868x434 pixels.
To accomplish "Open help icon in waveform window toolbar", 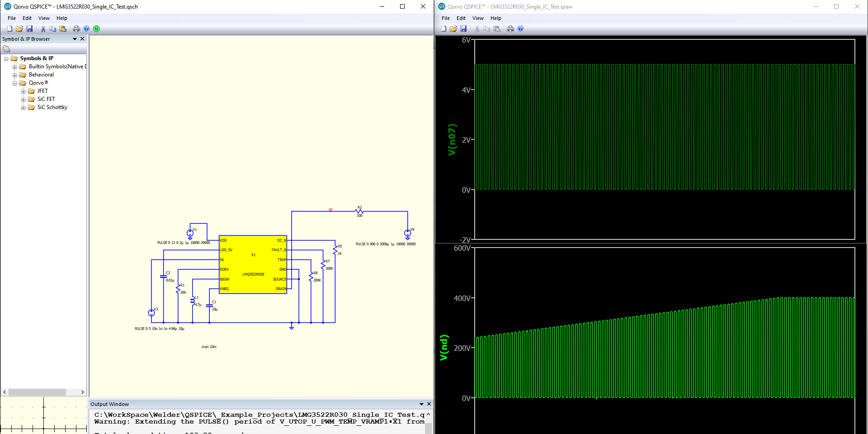I will click(x=520, y=29).
